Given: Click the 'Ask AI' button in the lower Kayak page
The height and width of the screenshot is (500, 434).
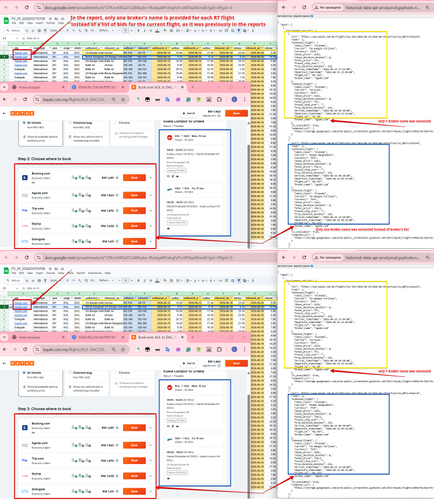Looking at the screenshot, I should (x=189, y=363).
